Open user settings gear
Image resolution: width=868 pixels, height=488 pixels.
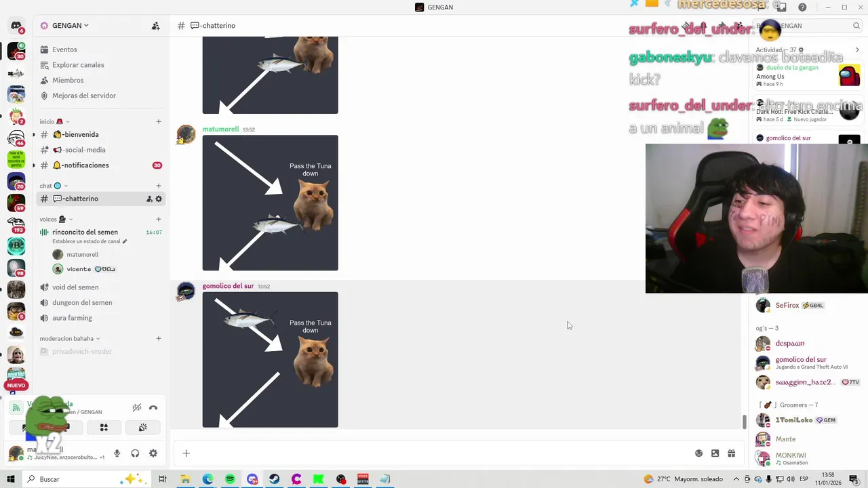pos(153,453)
